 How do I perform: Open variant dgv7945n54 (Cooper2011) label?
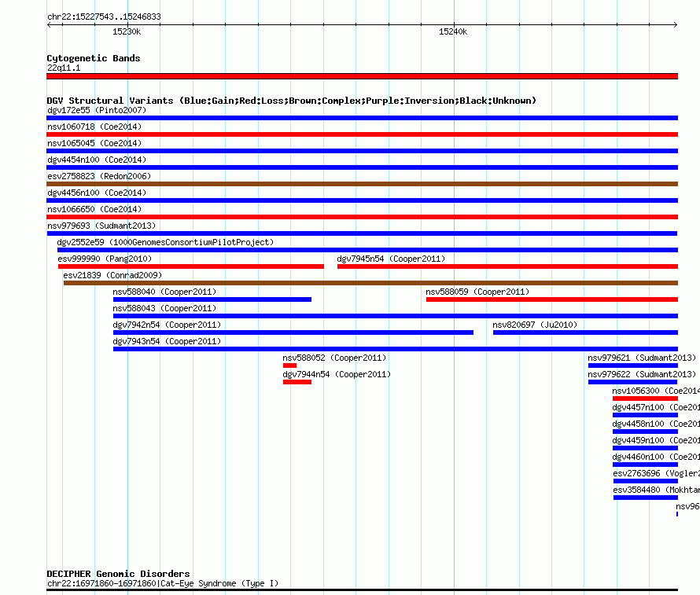point(391,259)
